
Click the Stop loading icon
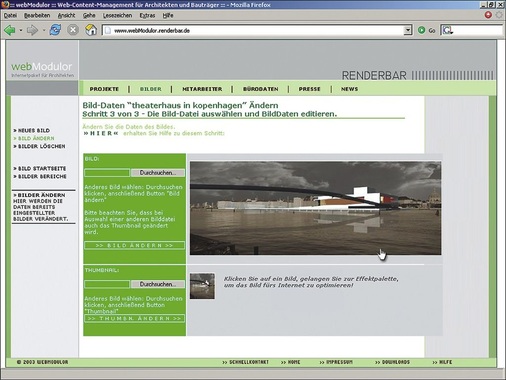pyautogui.click(x=73, y=30)
